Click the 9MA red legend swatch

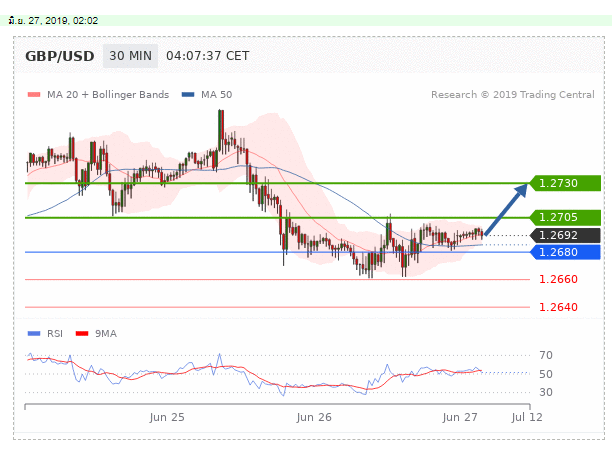(82, 334)
